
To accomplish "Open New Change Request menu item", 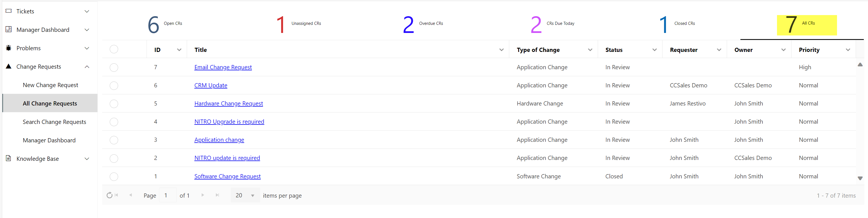I will (51, 85).
